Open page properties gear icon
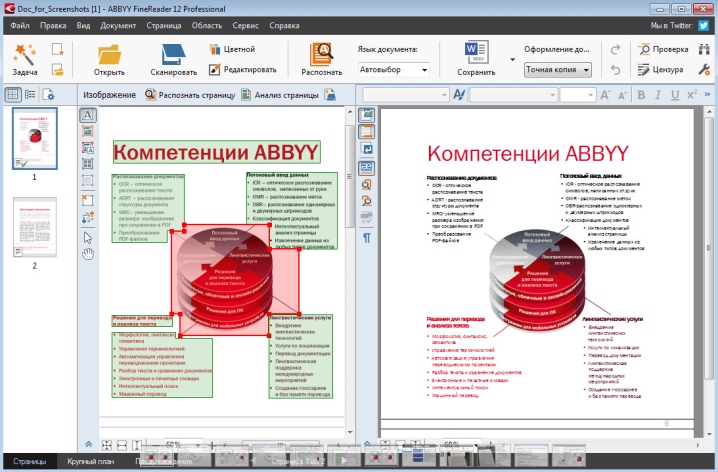This screenshot has width=718, height=472. click(x=48, y=95)
